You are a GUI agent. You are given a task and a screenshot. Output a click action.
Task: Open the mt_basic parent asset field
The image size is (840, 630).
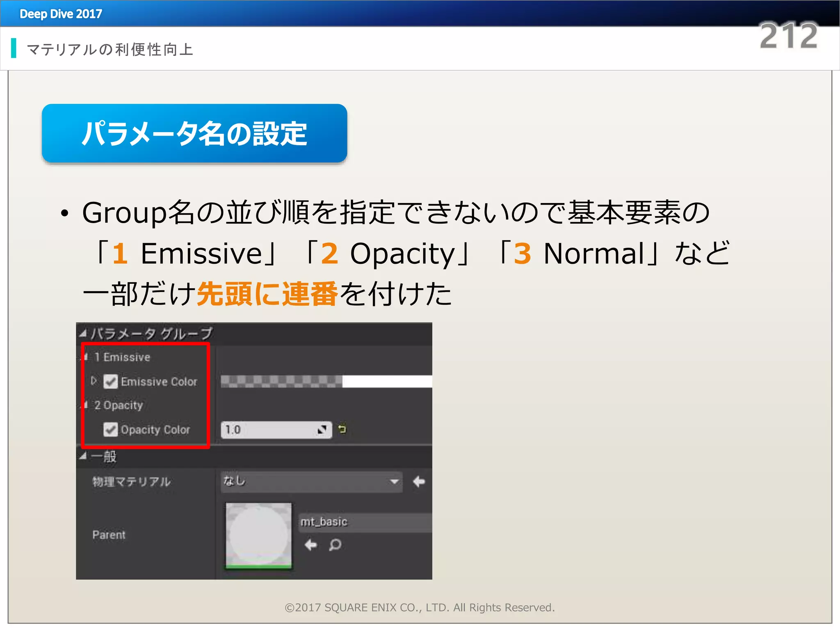tap(365, 522)
